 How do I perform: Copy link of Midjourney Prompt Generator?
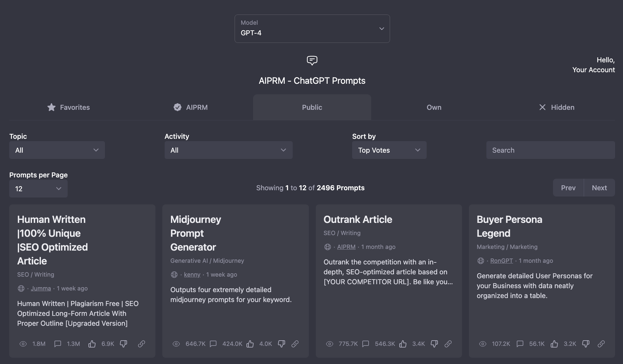(295, 344)
